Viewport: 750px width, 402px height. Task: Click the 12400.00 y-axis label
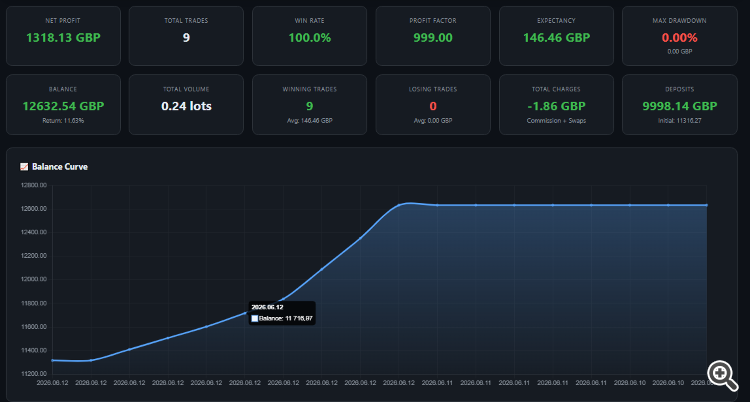click(x=33, y=233)
